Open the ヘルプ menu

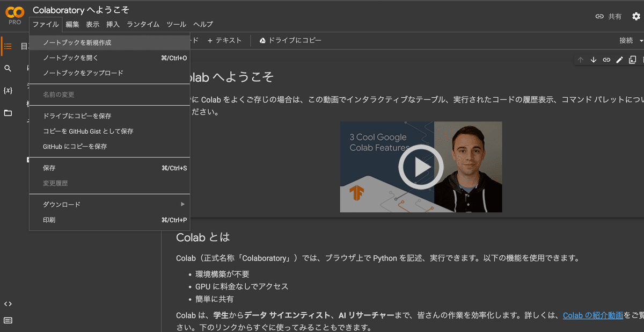[203, 24]
